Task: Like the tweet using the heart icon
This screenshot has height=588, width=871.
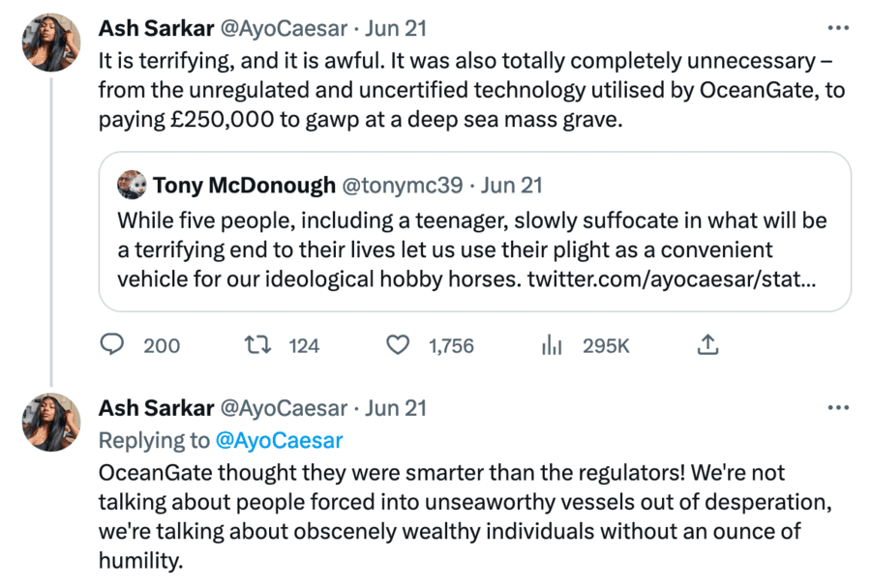Action: tap(398, 345)
